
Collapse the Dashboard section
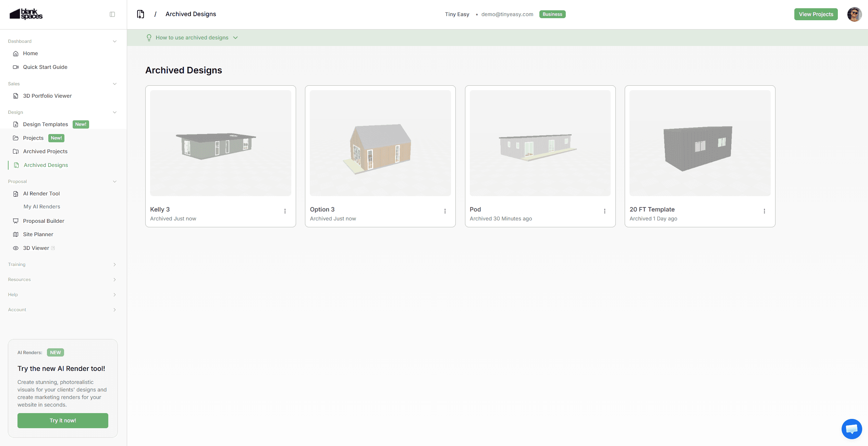pyautogui.click(x=114, y=41)
